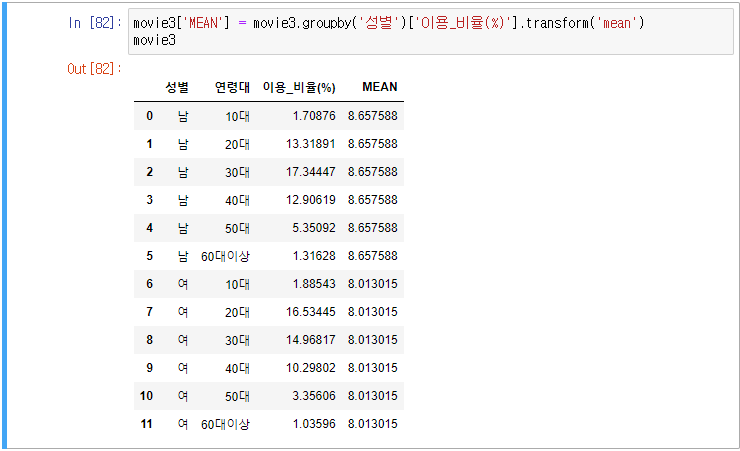Click the MEAN 8.657588 in row 5

coord(373,256)
